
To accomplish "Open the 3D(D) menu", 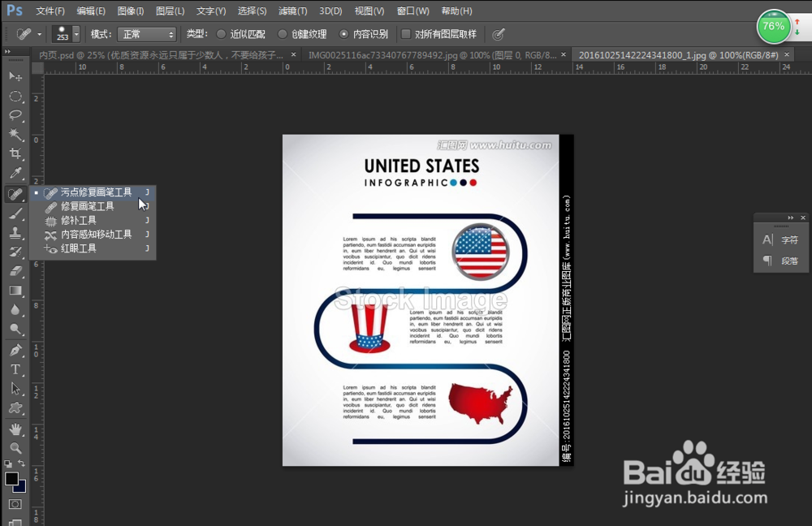I will tap(330, 11).
